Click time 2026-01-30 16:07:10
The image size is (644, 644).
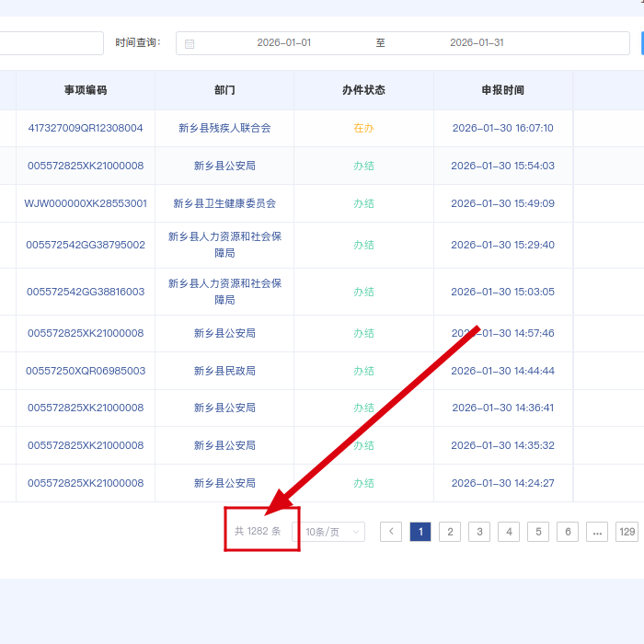coord(503,128)
